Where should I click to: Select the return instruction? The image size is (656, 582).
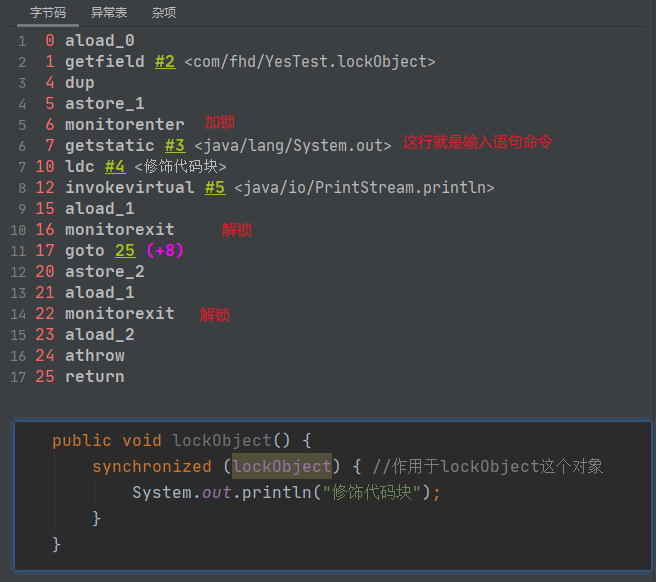pyautogui.click(x=95, y=377)
